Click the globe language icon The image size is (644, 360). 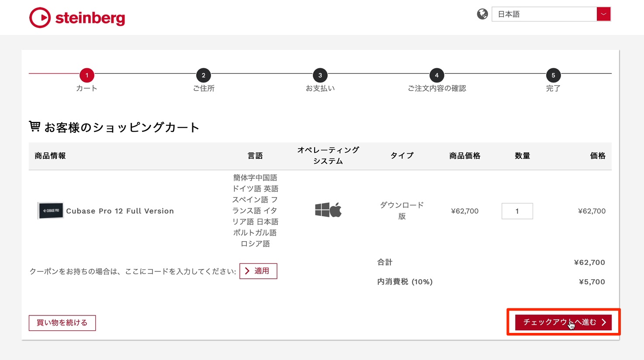(482, 14)
